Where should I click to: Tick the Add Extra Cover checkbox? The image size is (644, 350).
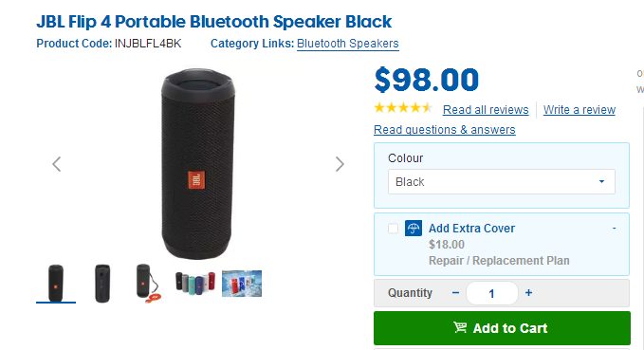click(x=393, y=229)
